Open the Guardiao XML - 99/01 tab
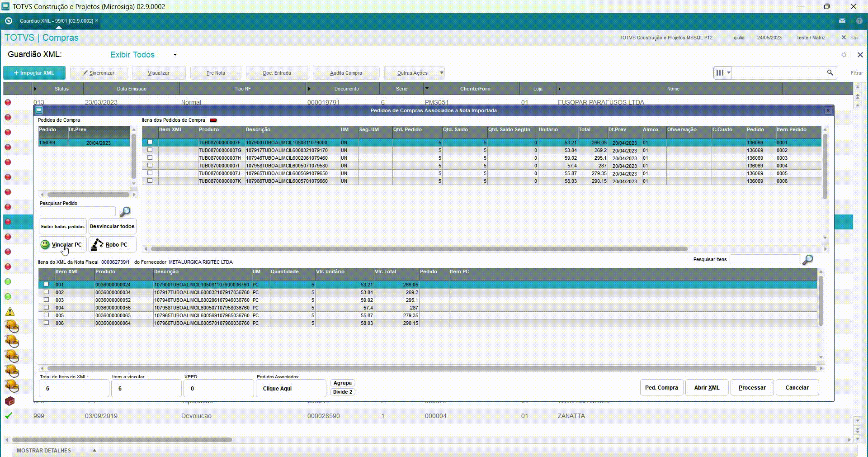 57,21
